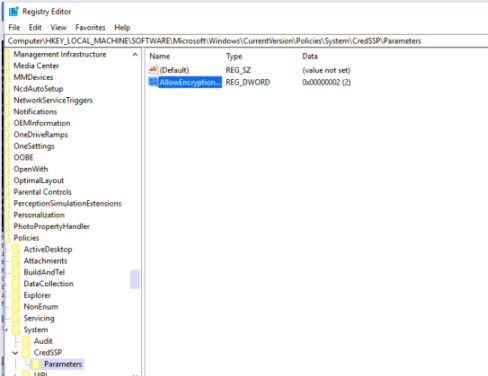Click the registry path address bar
Viewport: 488px width, 376px height.
click(246, 41)
